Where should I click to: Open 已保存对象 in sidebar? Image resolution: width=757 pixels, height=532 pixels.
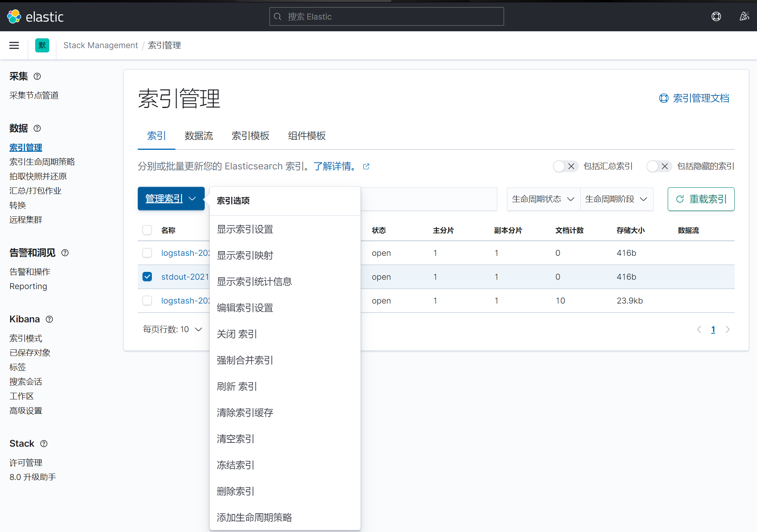pyautogui.click(x=30, y=353)
